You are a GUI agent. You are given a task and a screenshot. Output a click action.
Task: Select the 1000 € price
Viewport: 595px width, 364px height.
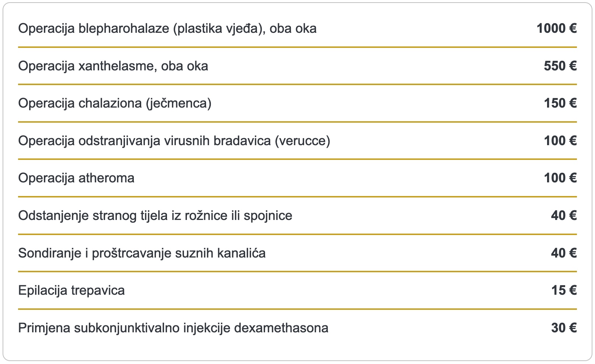tap(556, 29)
